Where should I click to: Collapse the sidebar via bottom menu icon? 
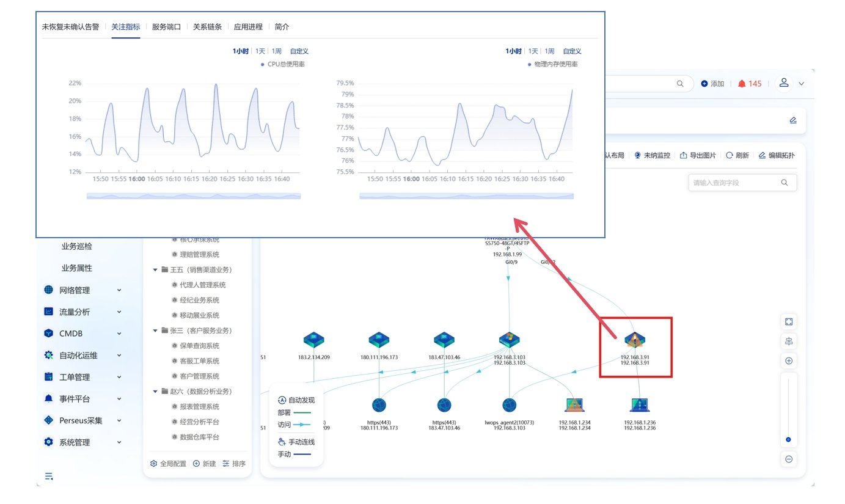point(49,476)
